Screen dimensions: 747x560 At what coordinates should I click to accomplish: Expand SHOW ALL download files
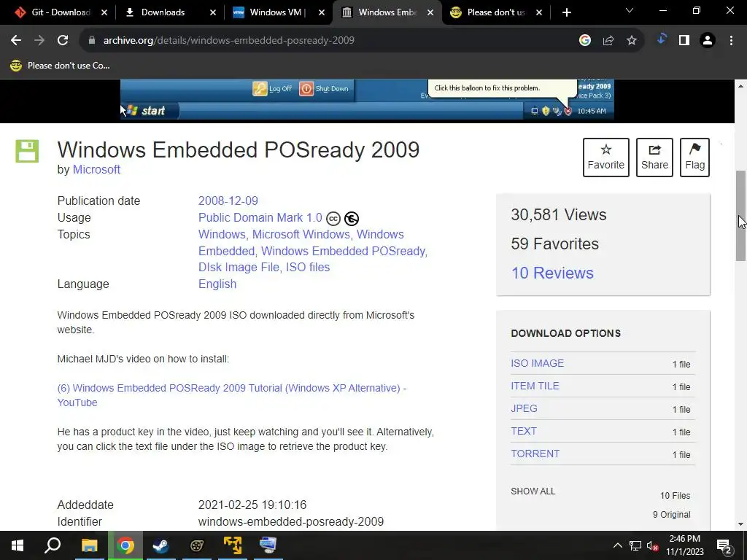tap(533, 491)
